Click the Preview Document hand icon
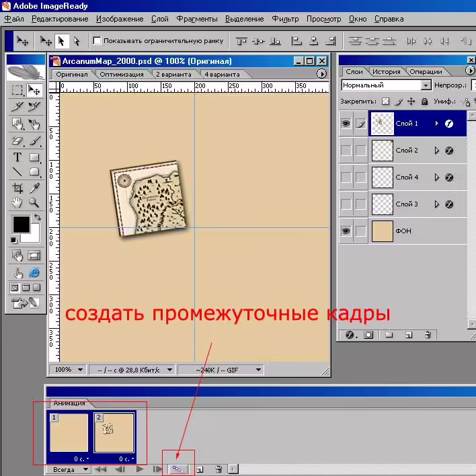This screenshot has height=476, width=476. click(x=17, y=273)
